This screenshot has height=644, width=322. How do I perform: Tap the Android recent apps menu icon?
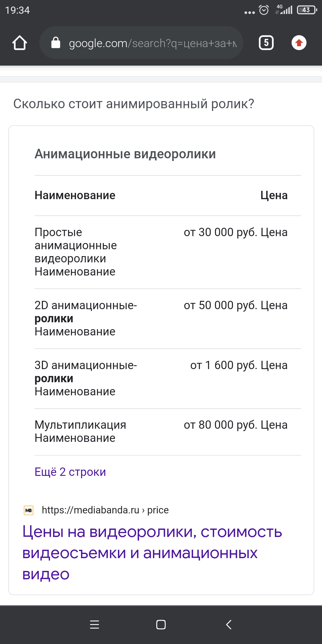pyautogui.click(x=95, y=624)
